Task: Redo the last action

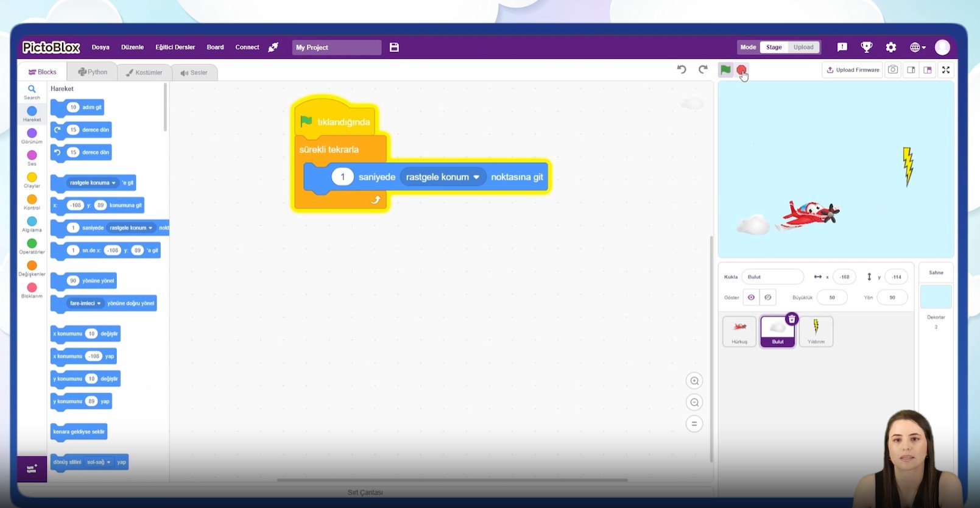Action: (x=703, y=69)
